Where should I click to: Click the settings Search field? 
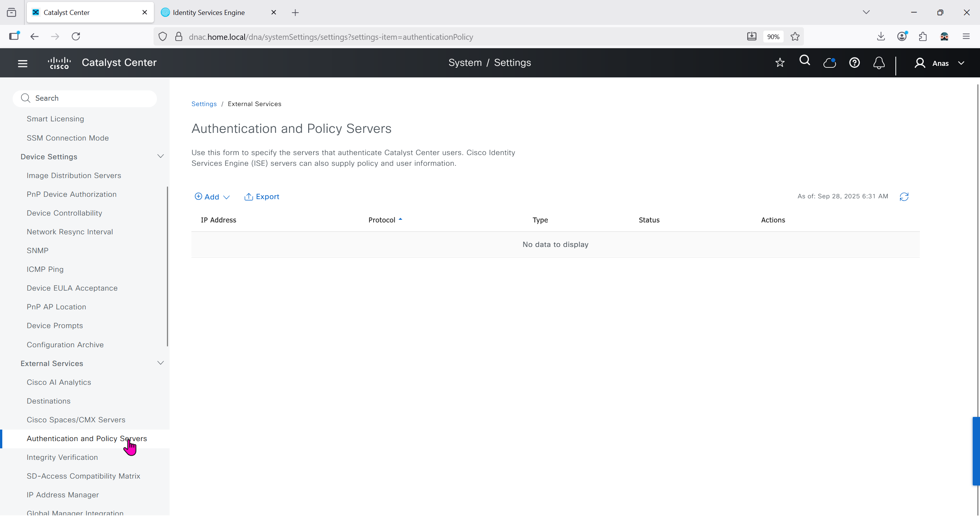coord(85,98)
